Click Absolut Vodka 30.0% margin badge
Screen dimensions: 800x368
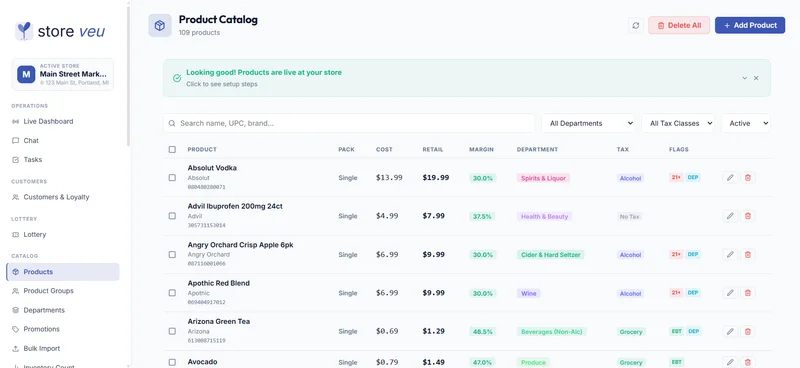pyautogui.click(x=483, y=178)
